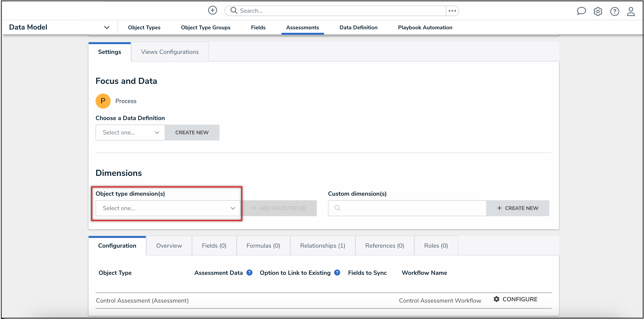644x319 pixels.
Task: Click the orange Process P avatar
Action: coord(103,101)
